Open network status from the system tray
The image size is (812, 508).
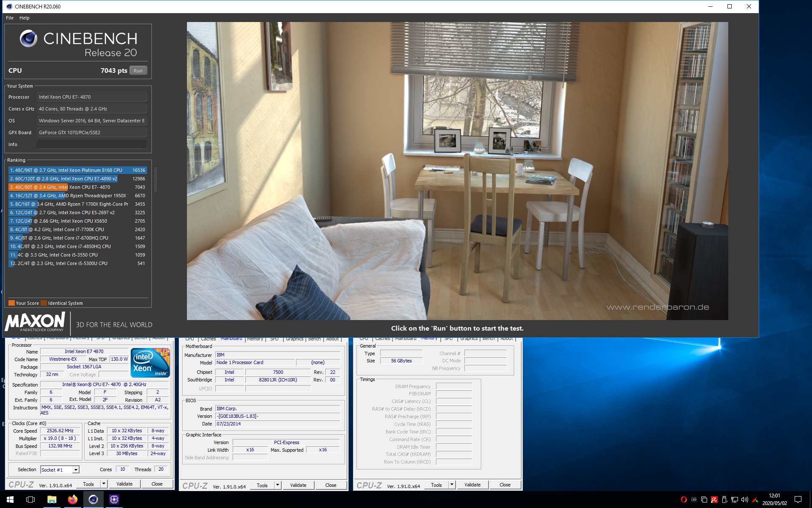click(735, 500)
